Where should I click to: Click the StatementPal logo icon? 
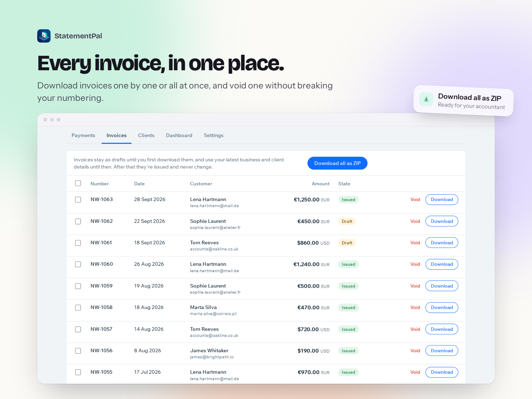(x=44, y=36)
